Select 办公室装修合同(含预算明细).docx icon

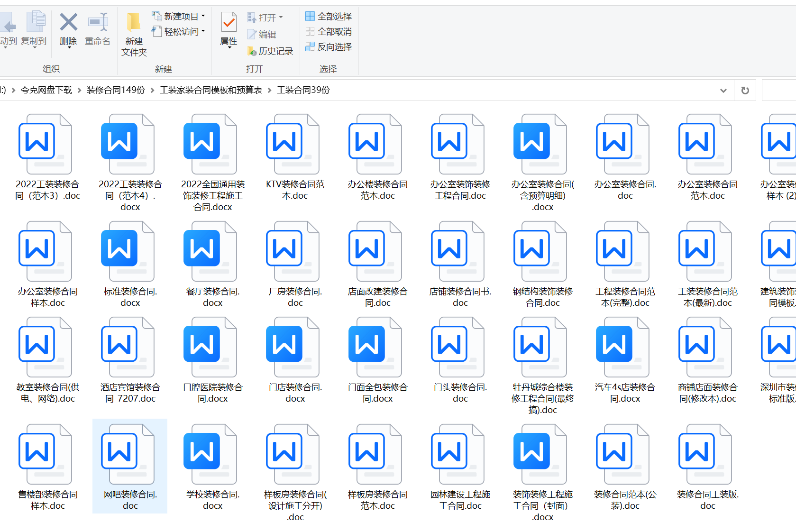tap(540, 144)
